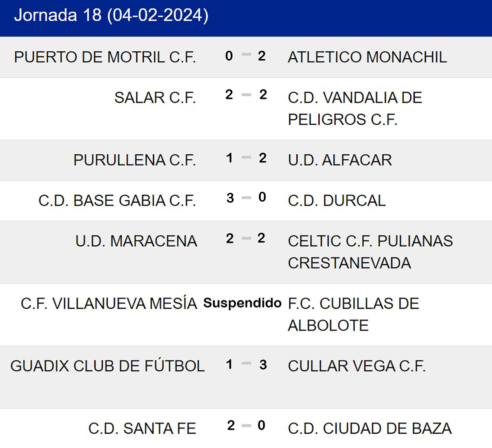Click C.D. VANDALIA DE PELIGROS C.F.
The image size is (492, 448).
(x=355, y=108)
